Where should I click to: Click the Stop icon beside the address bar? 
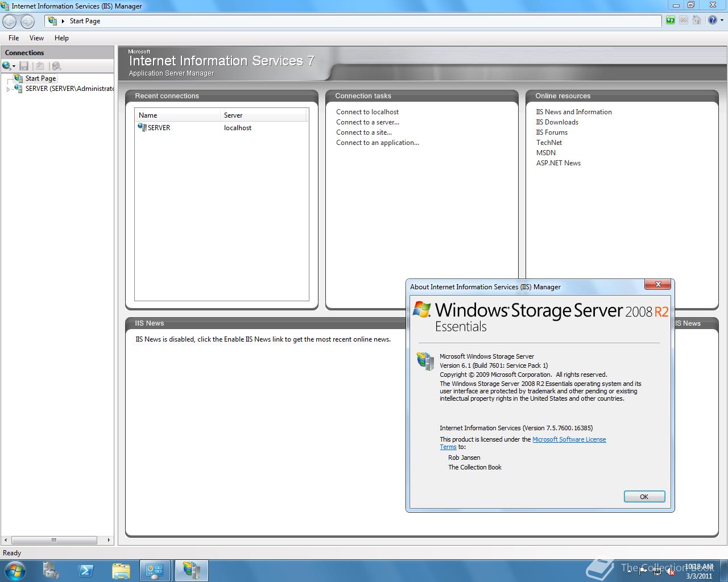pyautogui.click(x=683, y=20)
